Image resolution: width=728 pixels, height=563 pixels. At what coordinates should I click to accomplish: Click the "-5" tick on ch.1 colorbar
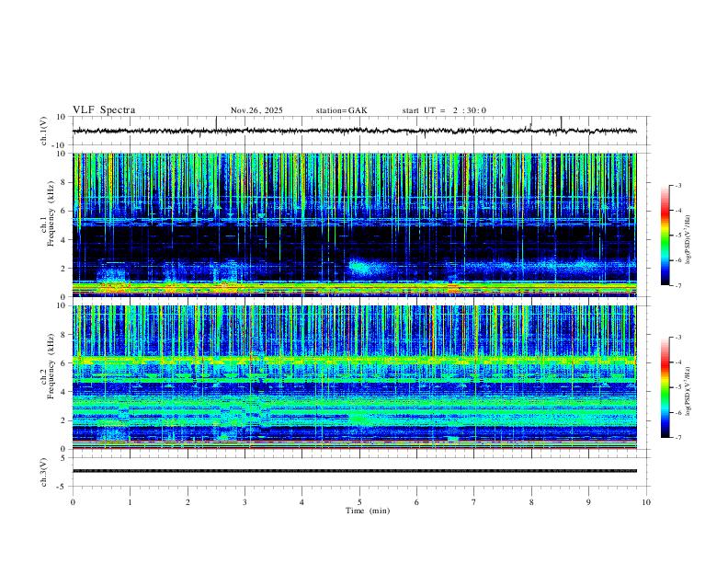coord(677,236)
